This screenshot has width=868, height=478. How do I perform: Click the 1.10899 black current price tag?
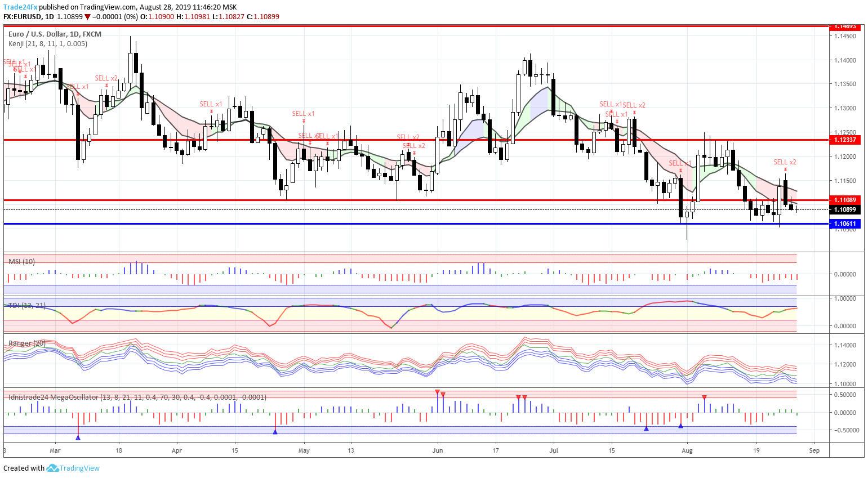(x=845, y=209)
